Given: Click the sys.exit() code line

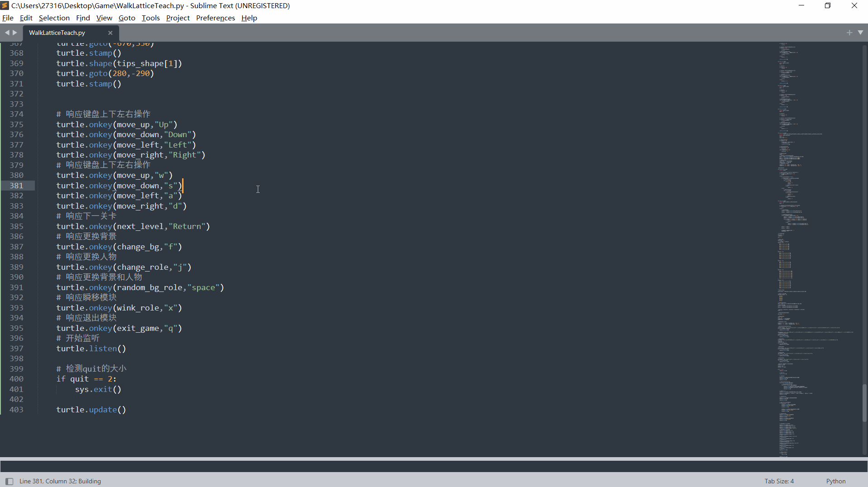Looking at the screenshot, I should (x=98, y=389).
